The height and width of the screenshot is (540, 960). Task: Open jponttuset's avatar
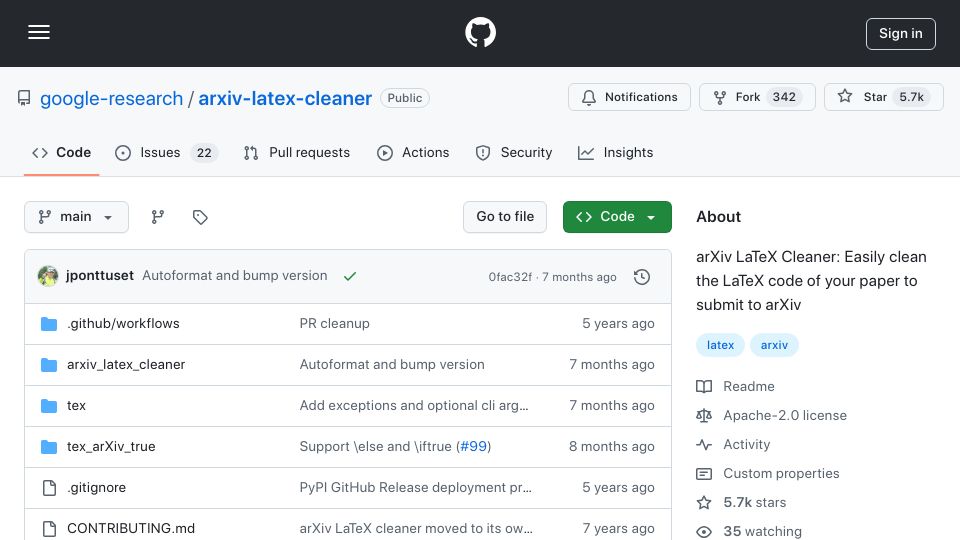click(x=48, y=276)
